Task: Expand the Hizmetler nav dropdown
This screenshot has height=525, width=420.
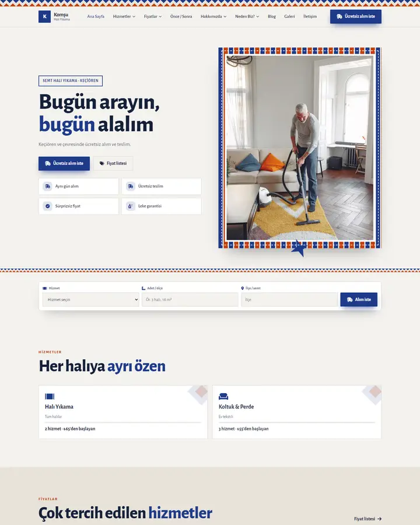Action: (124, 16)
